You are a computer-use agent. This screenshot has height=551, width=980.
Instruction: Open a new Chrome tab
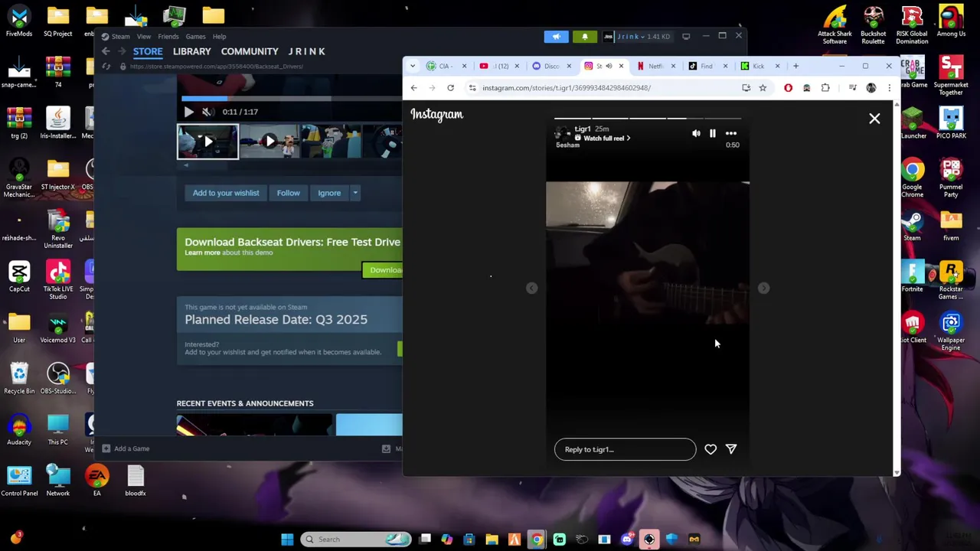(795, 66)
